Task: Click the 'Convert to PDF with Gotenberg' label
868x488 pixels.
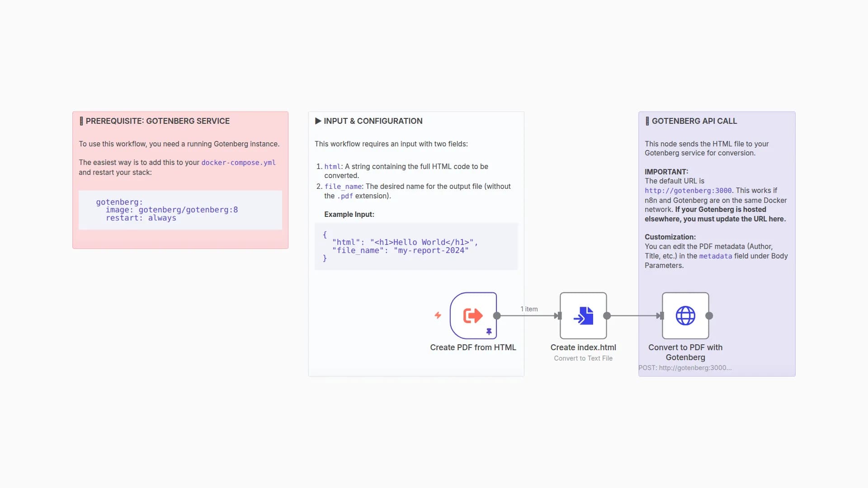Action: 685,352
